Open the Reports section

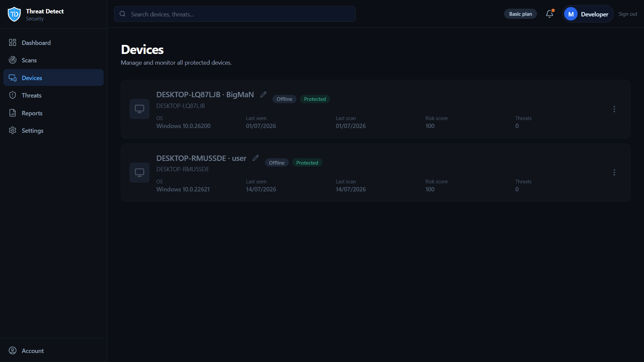pos(53,113)
